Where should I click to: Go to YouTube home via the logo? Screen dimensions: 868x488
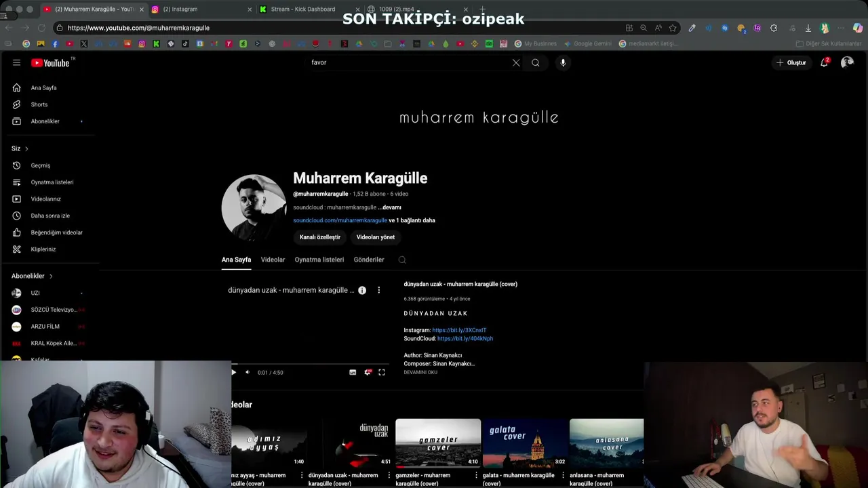50,62
